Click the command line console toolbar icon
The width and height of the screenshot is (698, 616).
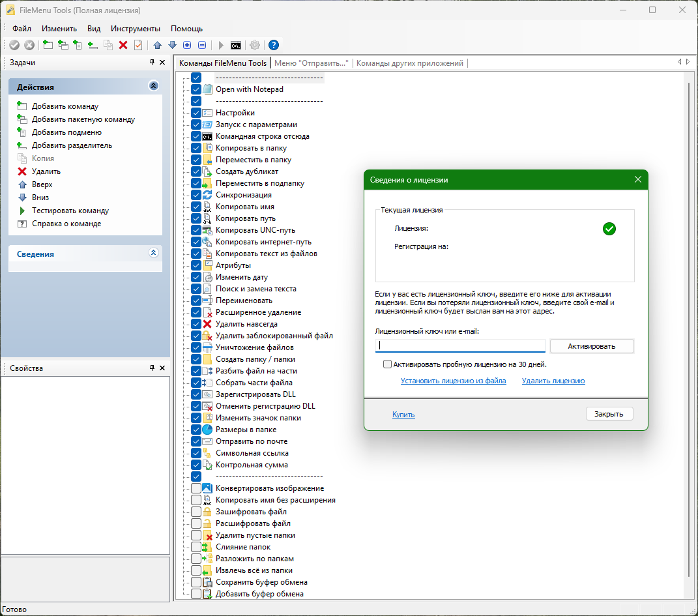(x=236, y=46)
